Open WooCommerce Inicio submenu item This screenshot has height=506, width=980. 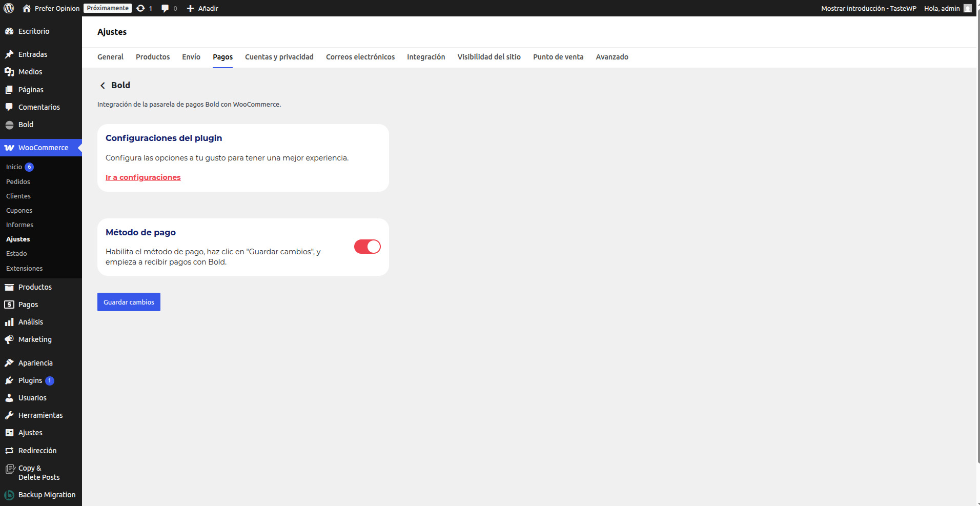pyautogui.click(x=14, y=167)
